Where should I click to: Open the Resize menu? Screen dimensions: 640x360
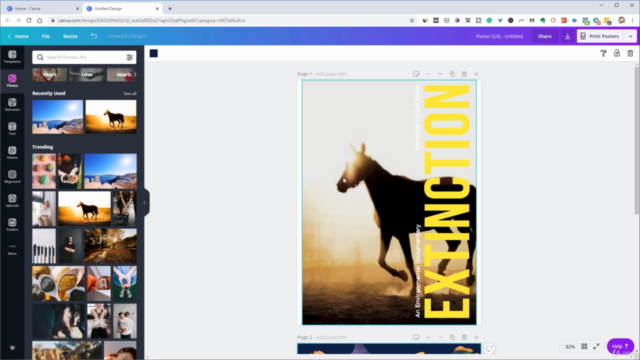pyautogui.click(x=70, y=36)
